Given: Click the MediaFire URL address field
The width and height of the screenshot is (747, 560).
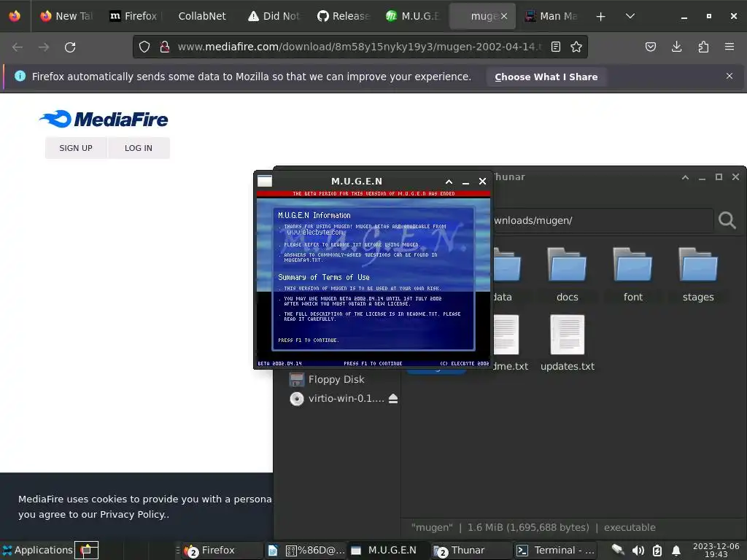Looking at the screenshot, I should [x=360, y=47].
